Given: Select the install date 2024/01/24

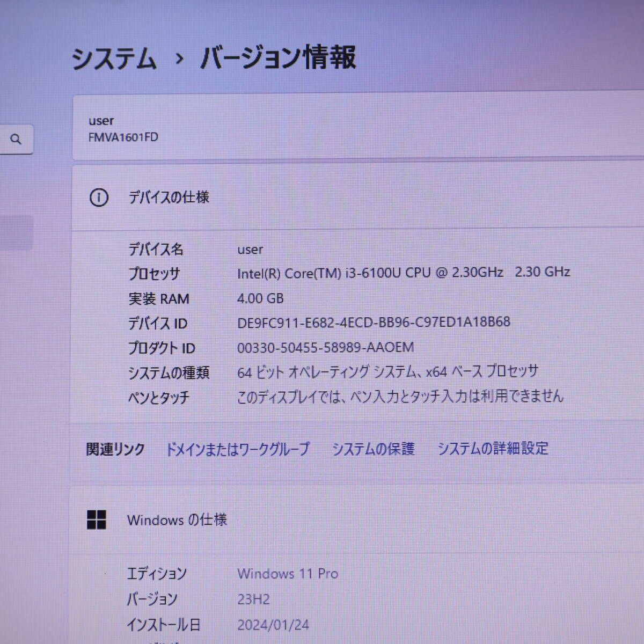Looking at the screenshot, I should (x=273, y=625).
